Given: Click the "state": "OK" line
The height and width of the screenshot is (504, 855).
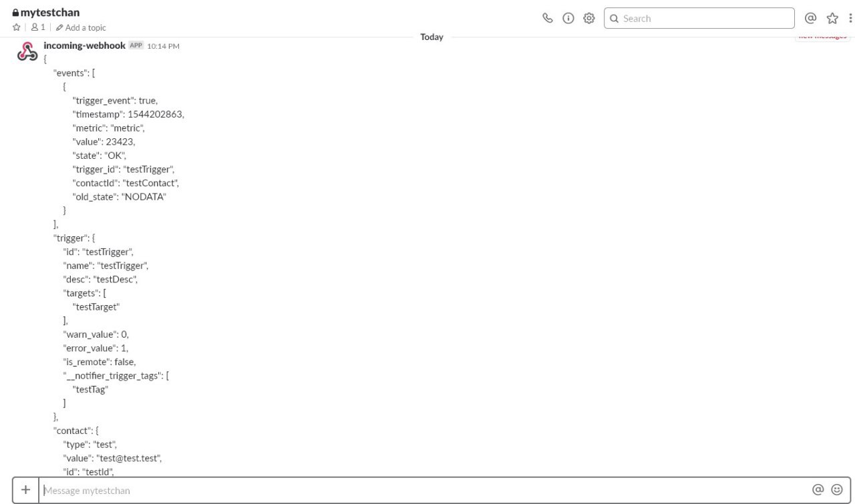Looking at the screenshot, I should (x=99, y=156).
